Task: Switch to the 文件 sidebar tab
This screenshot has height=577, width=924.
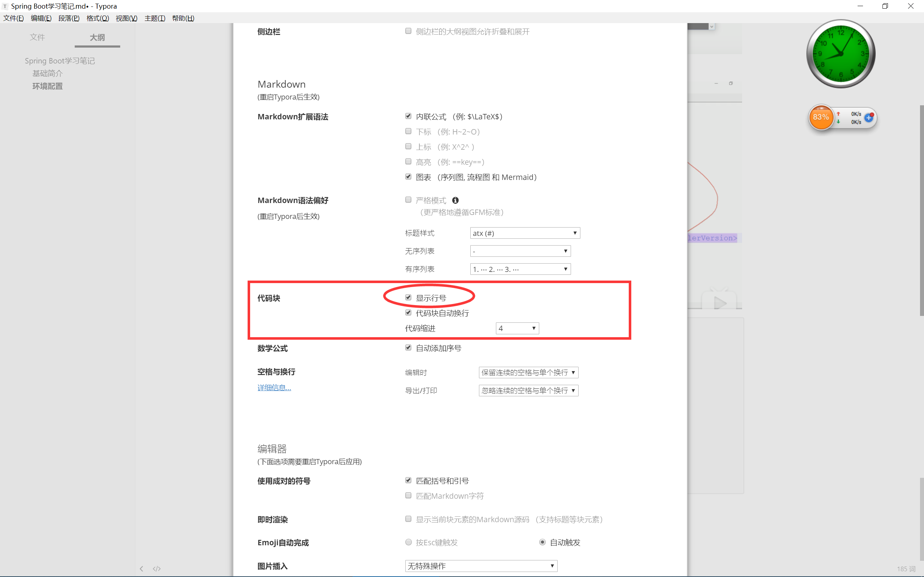Action: tap(38, 38)
